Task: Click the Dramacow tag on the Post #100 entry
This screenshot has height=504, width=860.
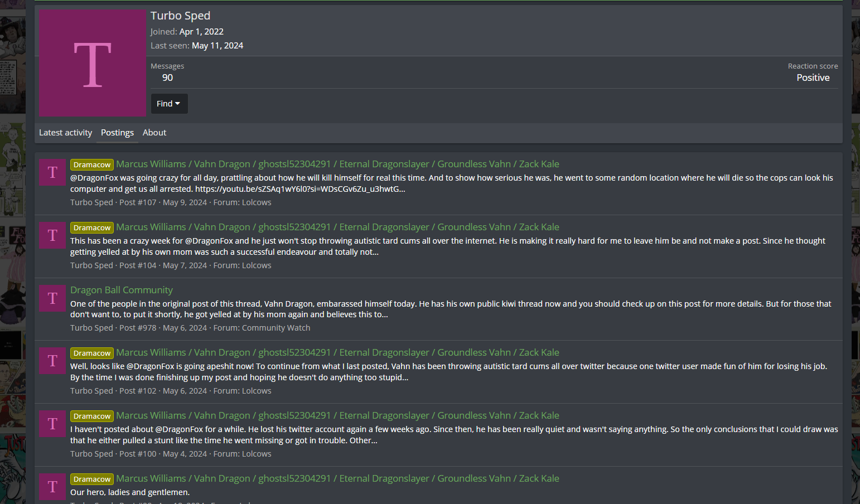Action: point(92,416)
